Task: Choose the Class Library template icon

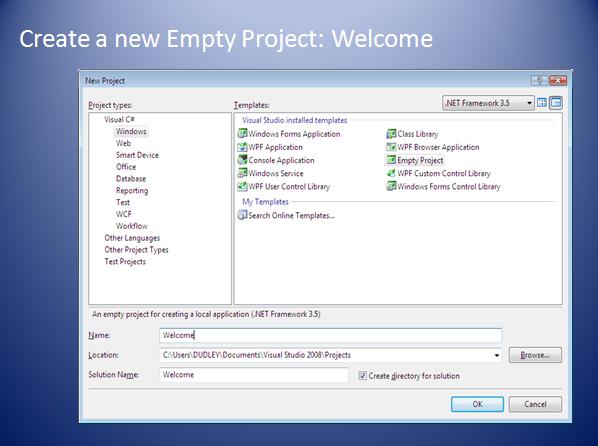Action: pos(391,134)
